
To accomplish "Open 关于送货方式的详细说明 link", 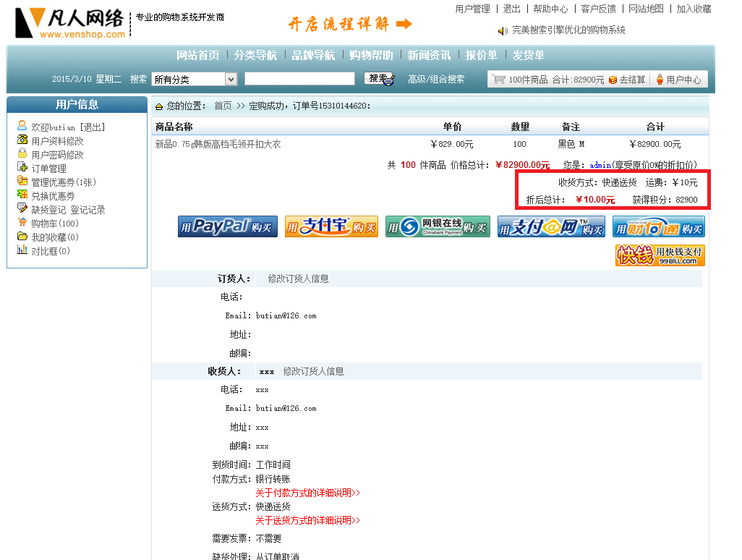I will [307, 520].
